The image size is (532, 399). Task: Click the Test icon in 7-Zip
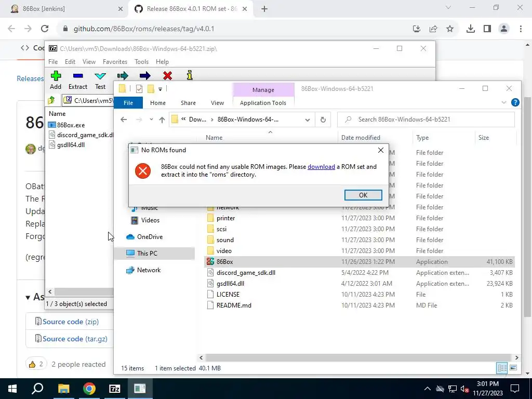point(100,76)
